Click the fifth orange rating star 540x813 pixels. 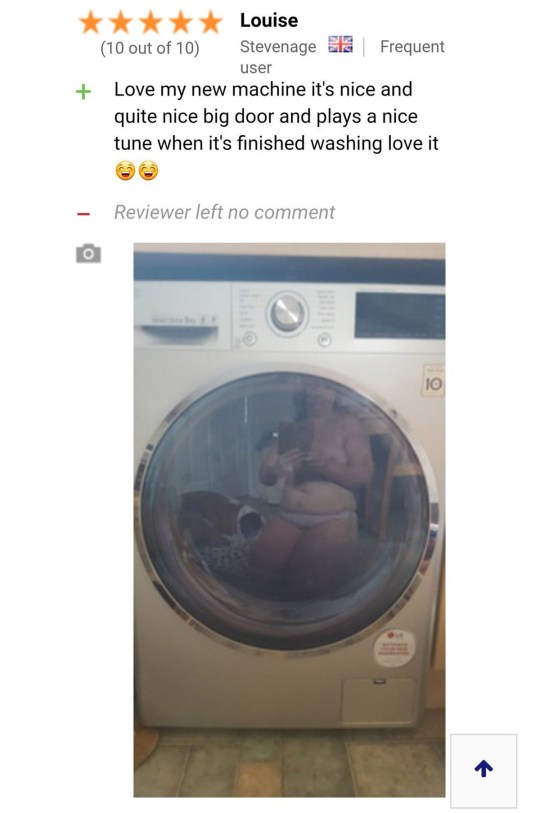[211, 23]
